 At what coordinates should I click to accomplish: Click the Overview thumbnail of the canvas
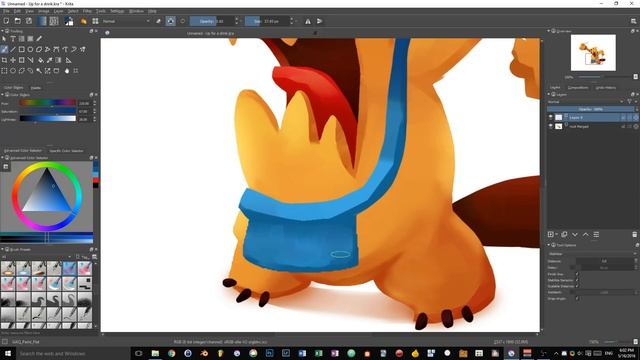click(593, 53)
